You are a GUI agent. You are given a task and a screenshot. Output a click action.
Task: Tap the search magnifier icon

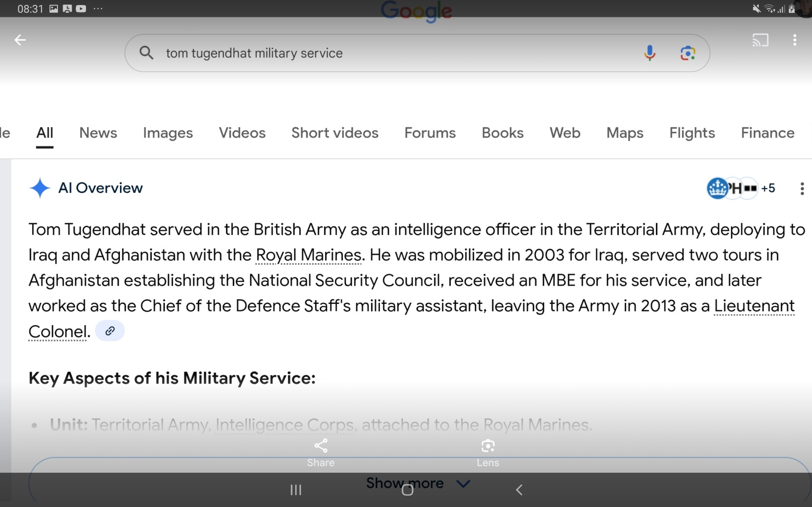click(146, 53)
